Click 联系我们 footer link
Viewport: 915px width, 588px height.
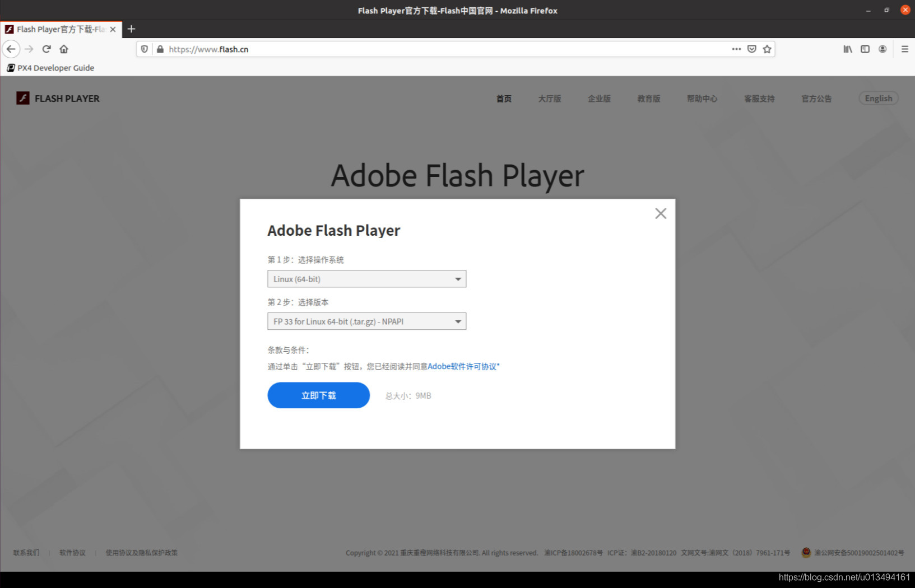pos(26,553)
